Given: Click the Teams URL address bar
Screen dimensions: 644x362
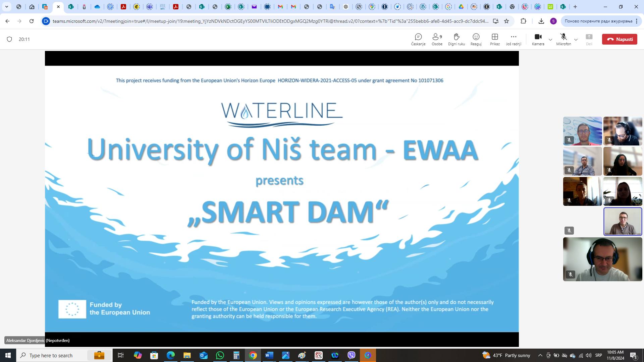Looking at the screenshot, I should 270,21.
